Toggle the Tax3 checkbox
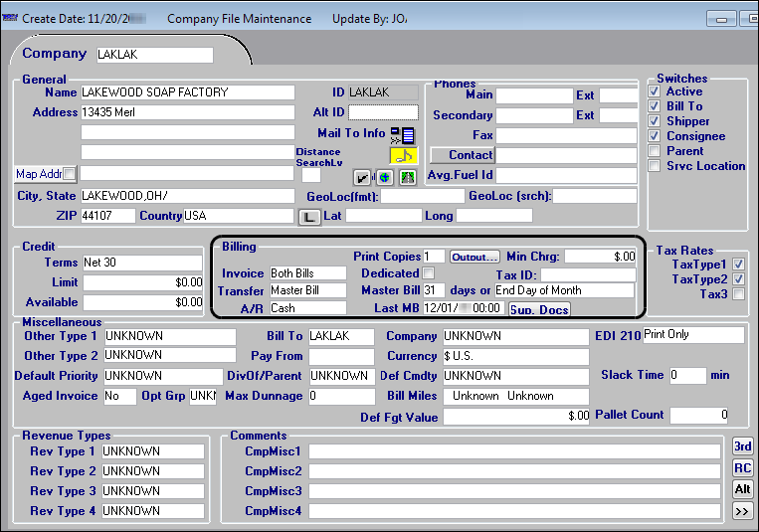The height and width of the screenshot is (532, 759). pyautogui.click(x=737, y=294)
